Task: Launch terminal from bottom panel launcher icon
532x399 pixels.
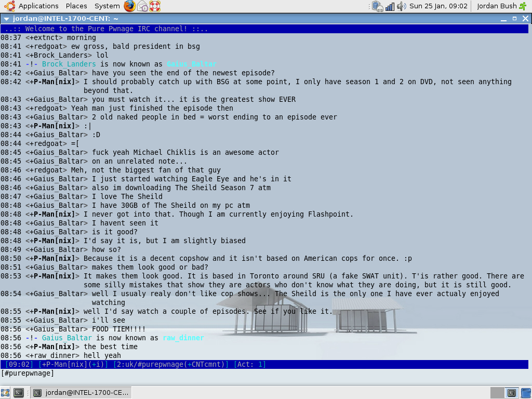Action: pos(18,393)
